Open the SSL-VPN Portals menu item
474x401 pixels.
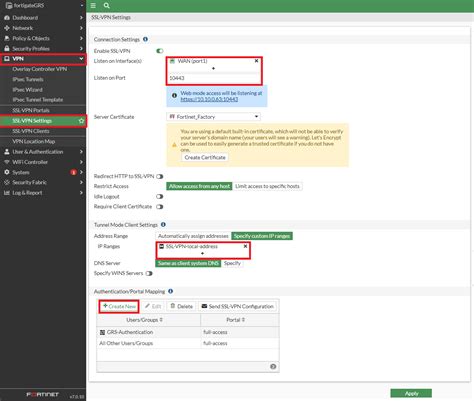(x=31, y=110)
